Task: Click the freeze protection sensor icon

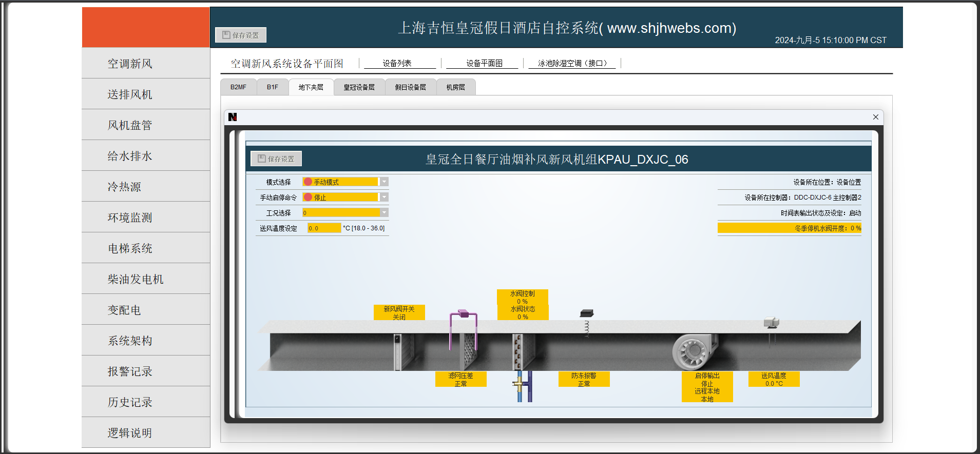Action: click(587, 322)
